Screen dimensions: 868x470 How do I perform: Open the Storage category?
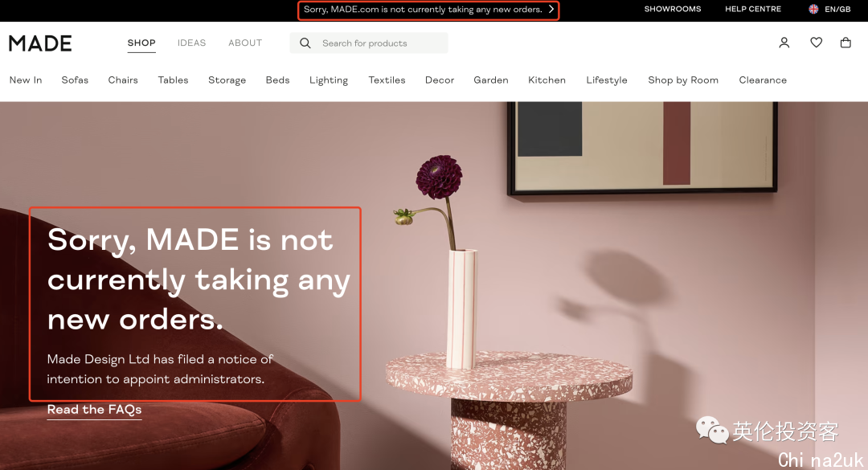tap(227, 80)
